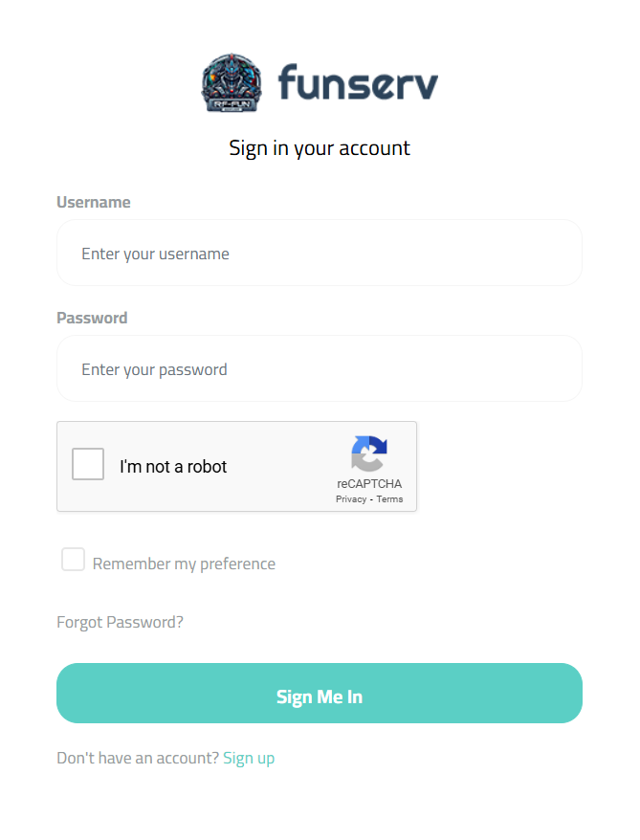Screen dimensions: 640x840
Task: Click the RF-FUN banner on the emblem
Action: [232, 104]
